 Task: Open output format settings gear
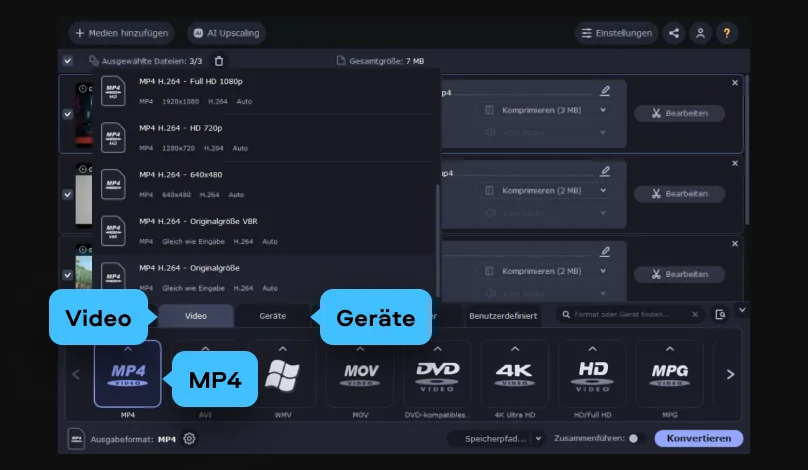[x=189, y=439]
